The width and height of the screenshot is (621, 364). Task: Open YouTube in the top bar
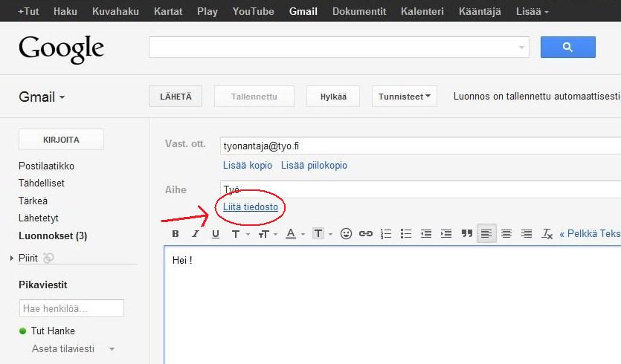tap(254, 11)
